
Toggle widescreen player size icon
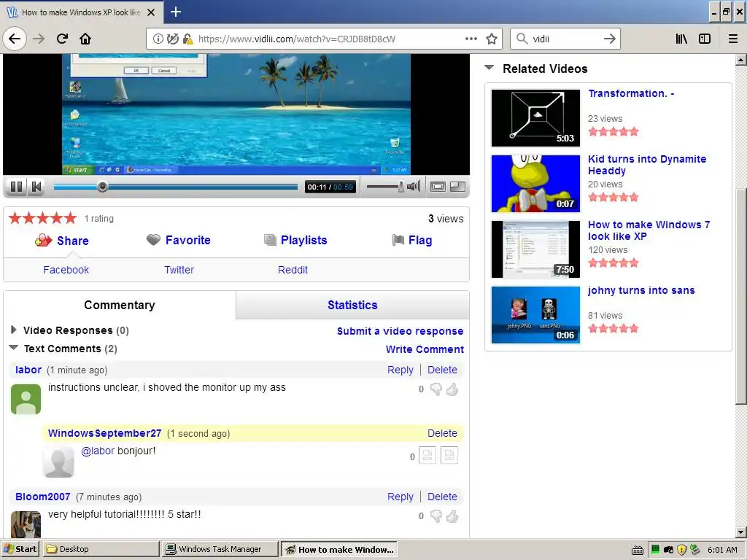pos(438,187)
